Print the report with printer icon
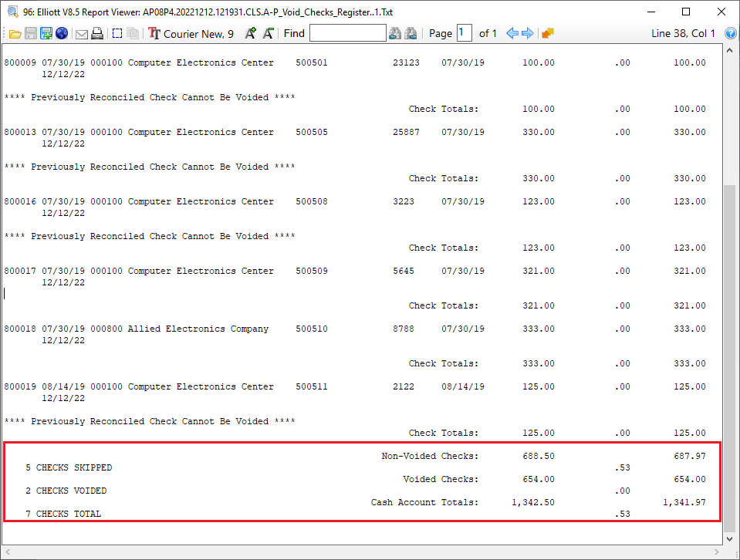The height and width of the screenshot is (560, 740). click(x=97, y=33)
